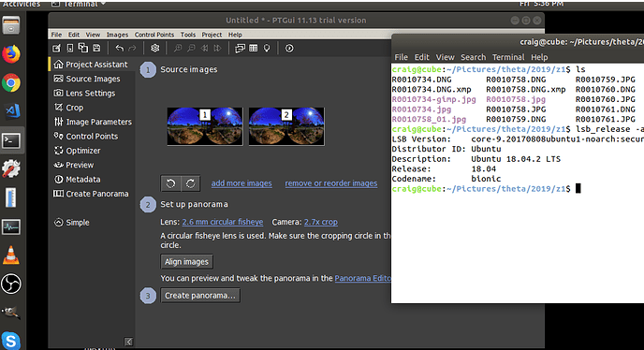Click remove or reorder images link

[331, 183]
